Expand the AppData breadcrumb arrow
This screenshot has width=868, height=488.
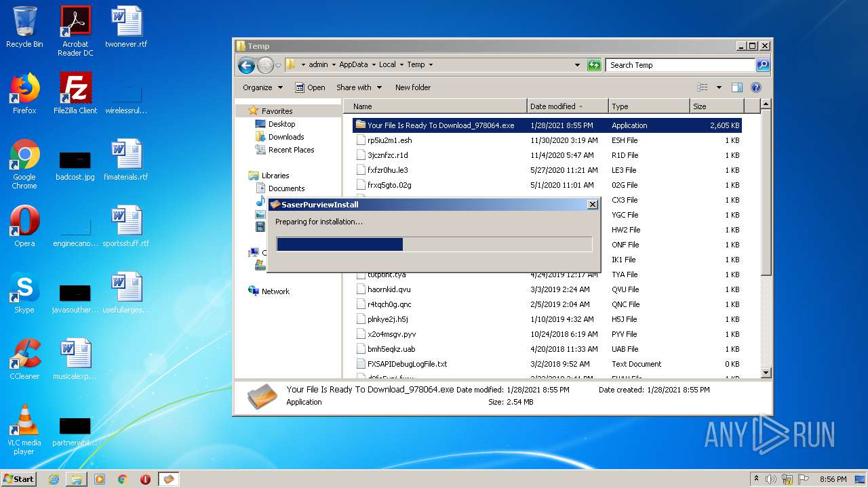(372, 65)
